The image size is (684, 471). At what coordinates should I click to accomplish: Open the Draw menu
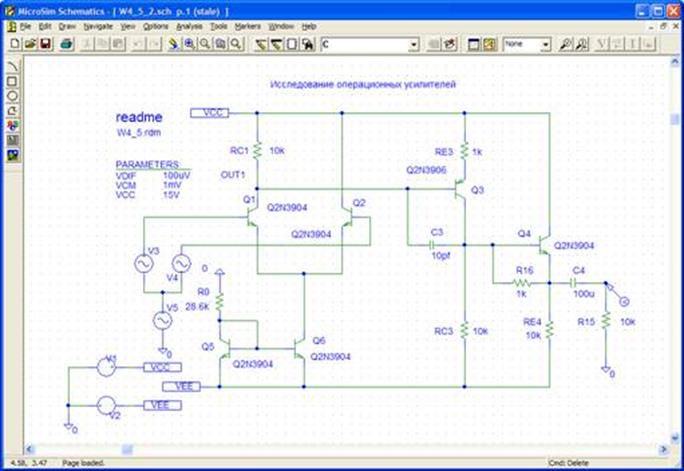(67, 27)
